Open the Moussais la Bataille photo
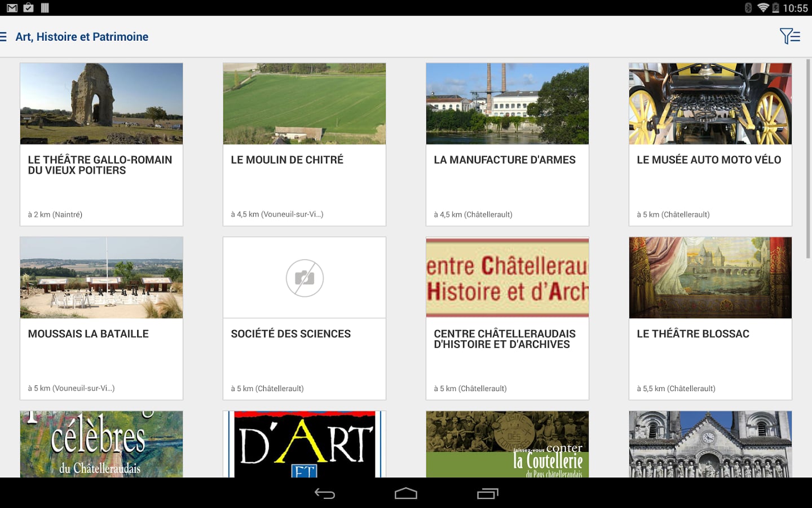 101,278
